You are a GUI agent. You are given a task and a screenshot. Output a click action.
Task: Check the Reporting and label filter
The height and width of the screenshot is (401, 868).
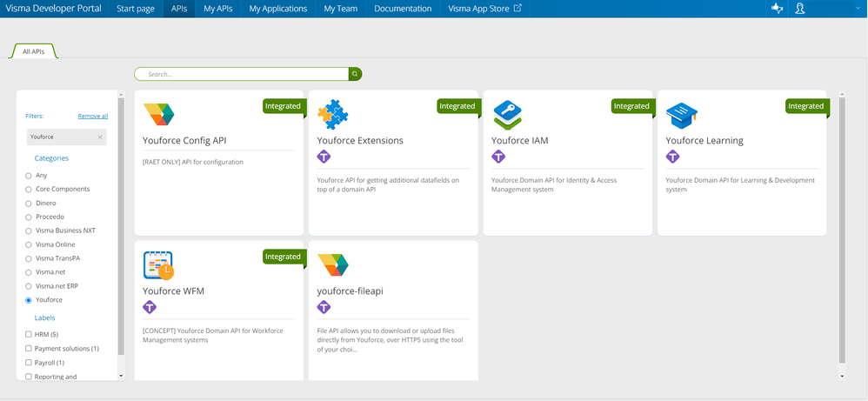point(28,377)
